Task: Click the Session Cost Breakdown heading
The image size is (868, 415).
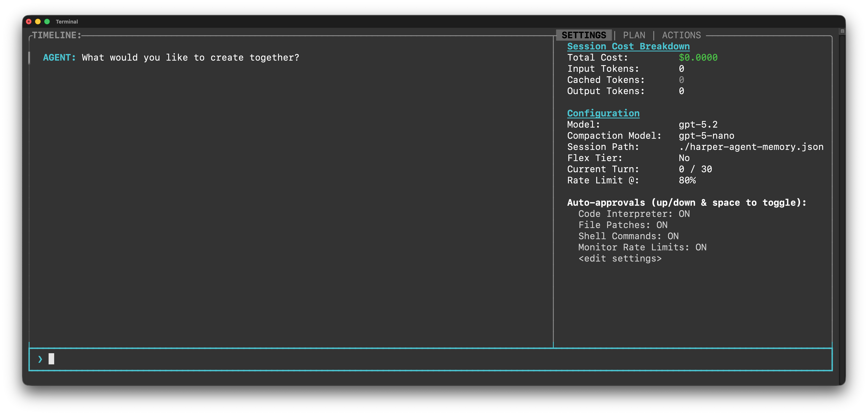Action: tap(628, 46)
